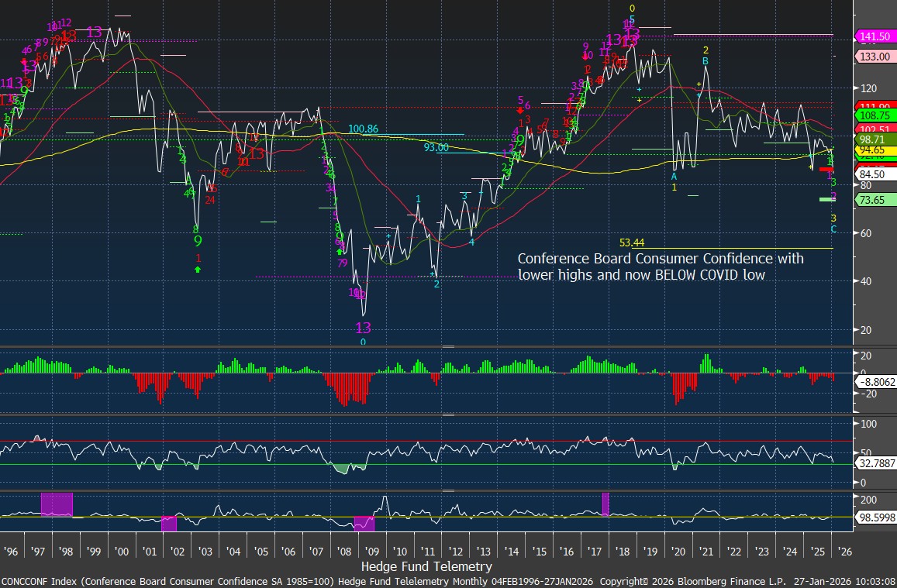
Task: Click the pink 133.00 axis label
Action: [x=874, y=57]
